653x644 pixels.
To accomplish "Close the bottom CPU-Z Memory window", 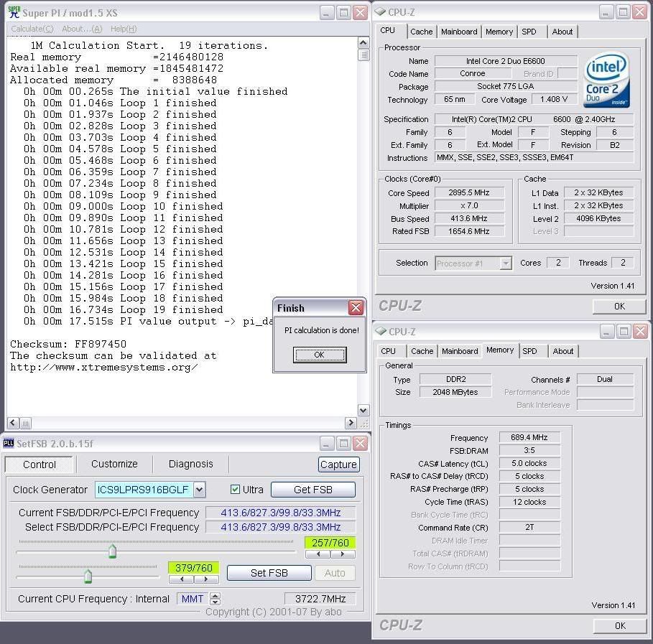I will (640, 332).
